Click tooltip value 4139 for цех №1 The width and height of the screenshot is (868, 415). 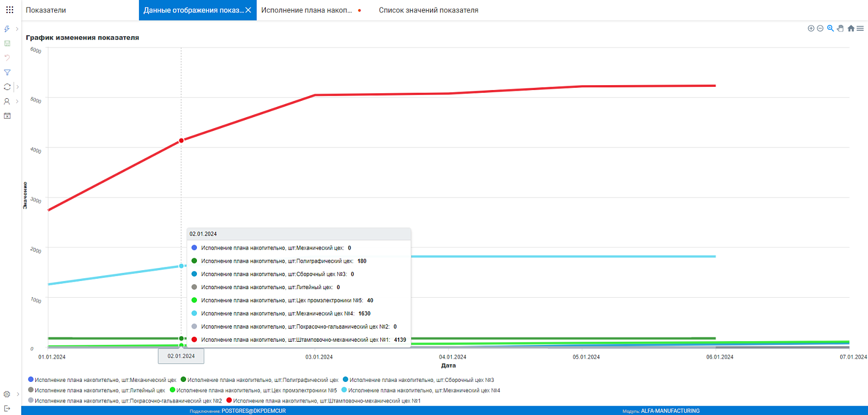coord(400,340)
